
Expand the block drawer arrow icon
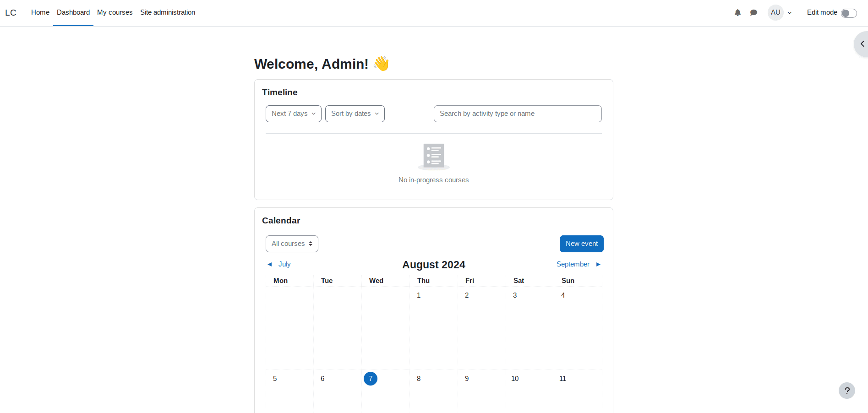(862, 44)
